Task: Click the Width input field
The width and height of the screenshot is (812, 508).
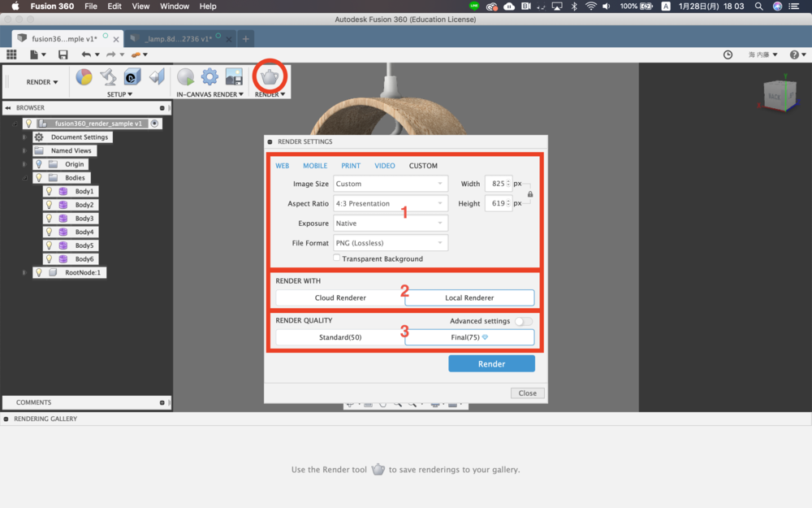Action: pyautogui.click(x=498, y=185)
